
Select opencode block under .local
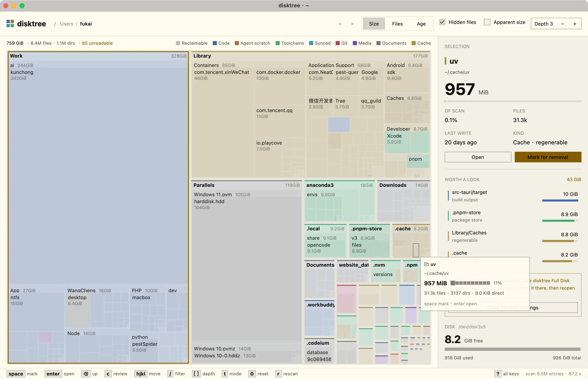point(325,249)
